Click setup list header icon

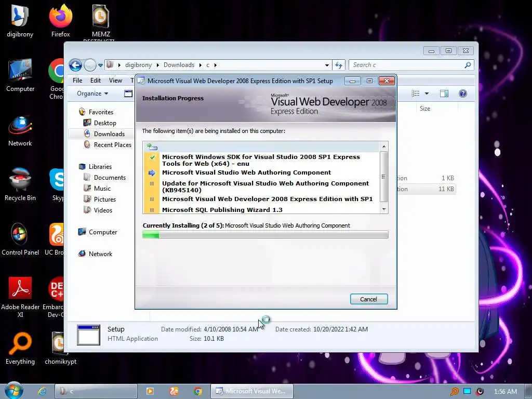coord(152,147)
